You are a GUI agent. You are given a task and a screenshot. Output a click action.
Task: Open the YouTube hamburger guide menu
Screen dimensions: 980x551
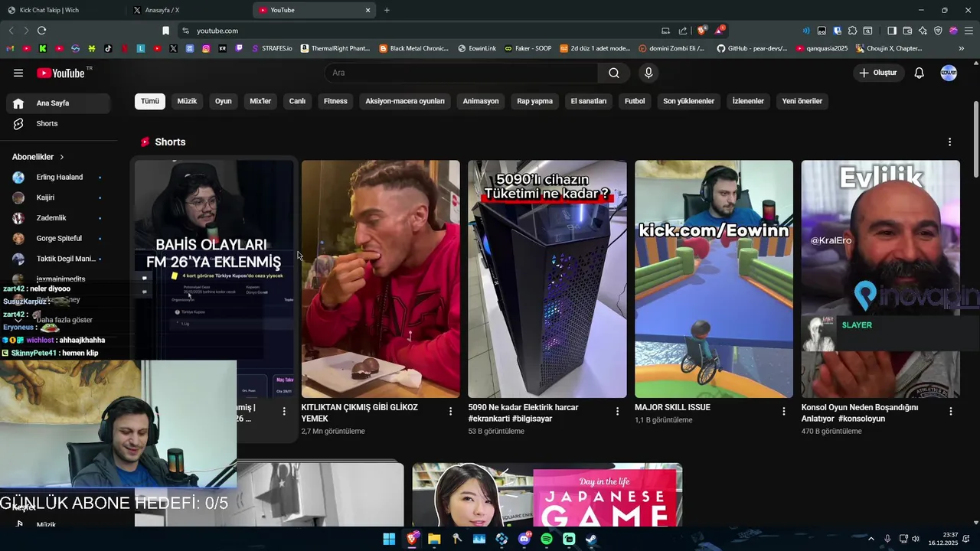[18, 73]
